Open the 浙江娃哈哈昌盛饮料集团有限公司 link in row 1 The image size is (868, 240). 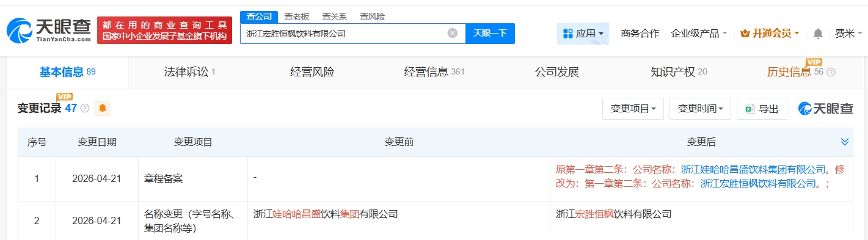[x=753, y=169]
